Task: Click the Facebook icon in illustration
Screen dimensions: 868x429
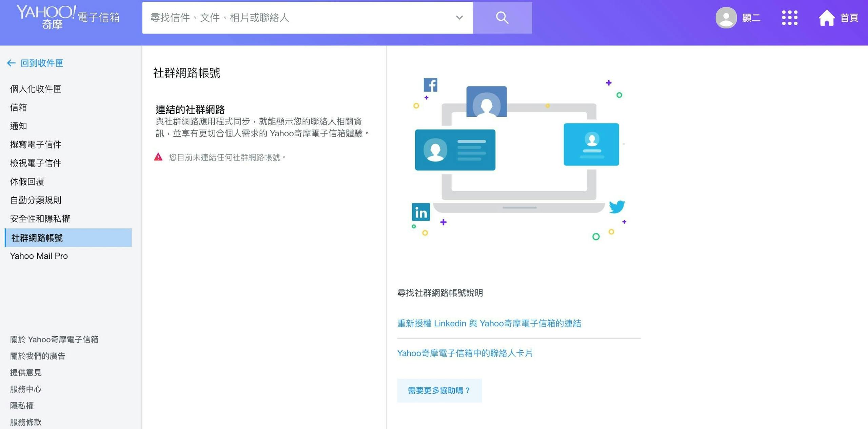Action: pos(430,85)
